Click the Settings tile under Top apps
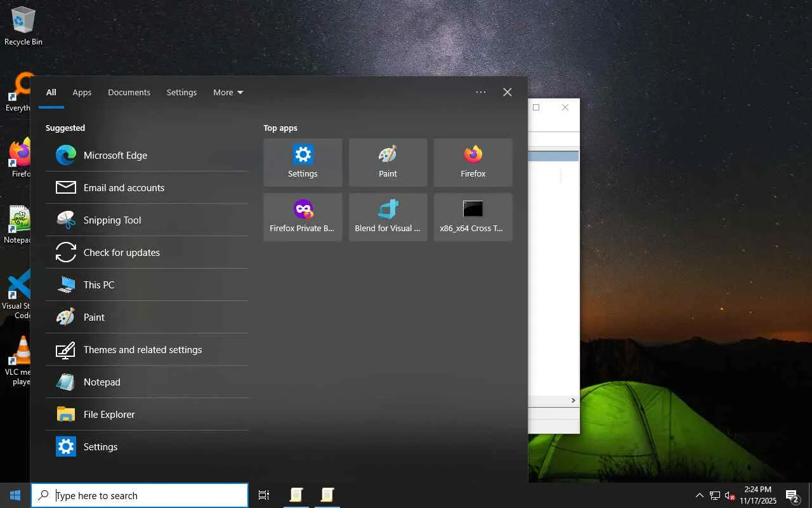Viewport: 812px width, 508px height. (303, 163)
